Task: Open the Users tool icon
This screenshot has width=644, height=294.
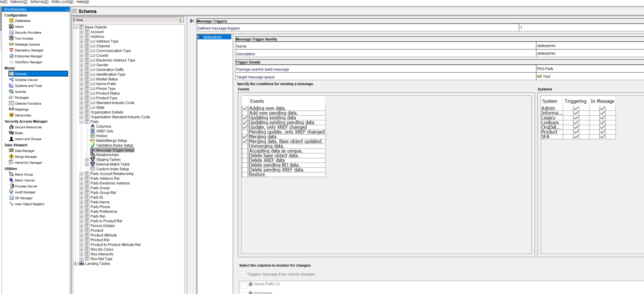Action: pyautogui.click(x=11, y=27)
